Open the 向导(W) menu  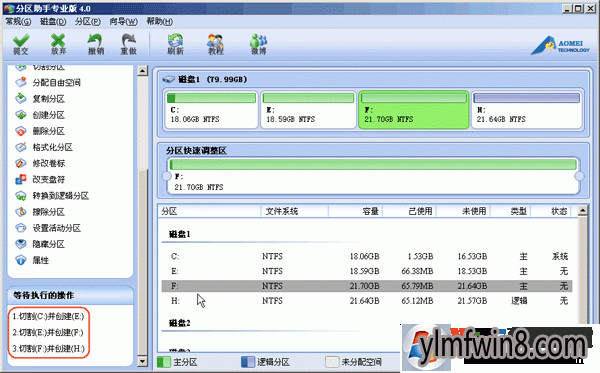coord(123,22)
